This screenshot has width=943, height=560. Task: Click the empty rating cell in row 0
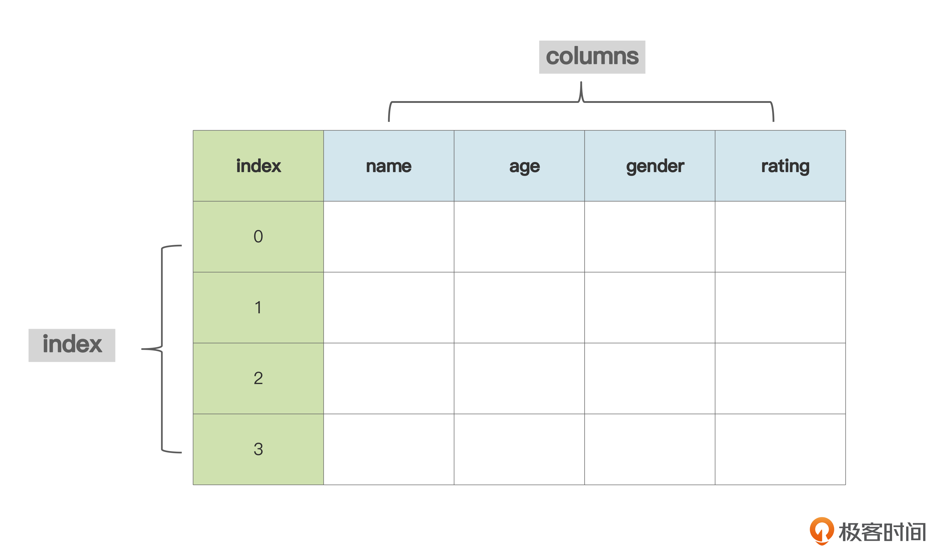pyautogui.click(x=780, y=237)
